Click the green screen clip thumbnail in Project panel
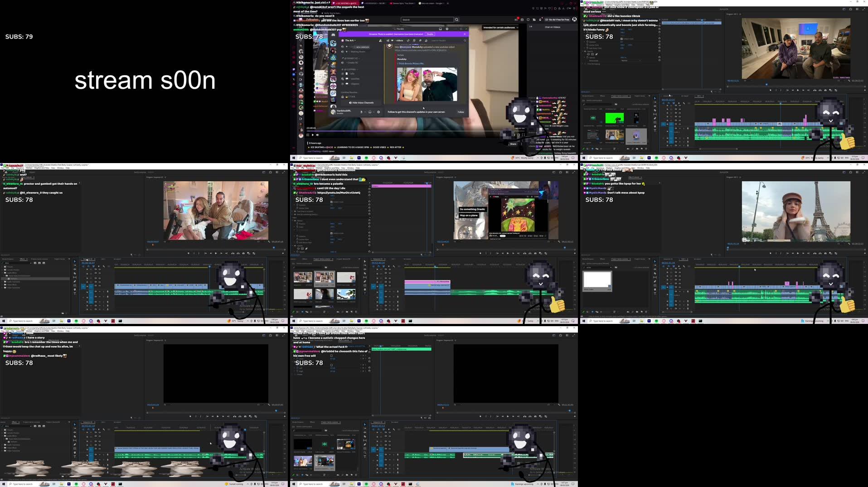Image resolution: width=868 pixels, height=487 pixels. coord(615,118)
